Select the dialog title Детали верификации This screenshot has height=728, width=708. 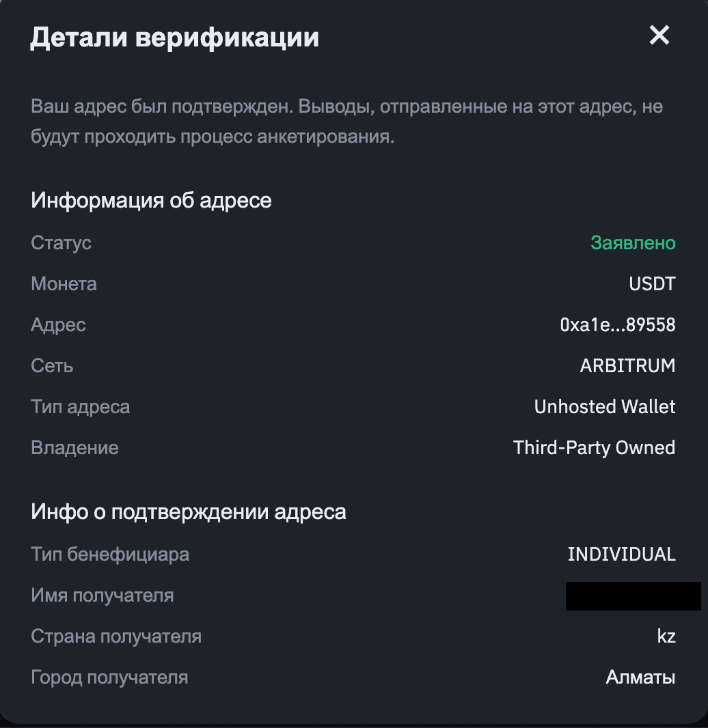click(x=174, y=37)
